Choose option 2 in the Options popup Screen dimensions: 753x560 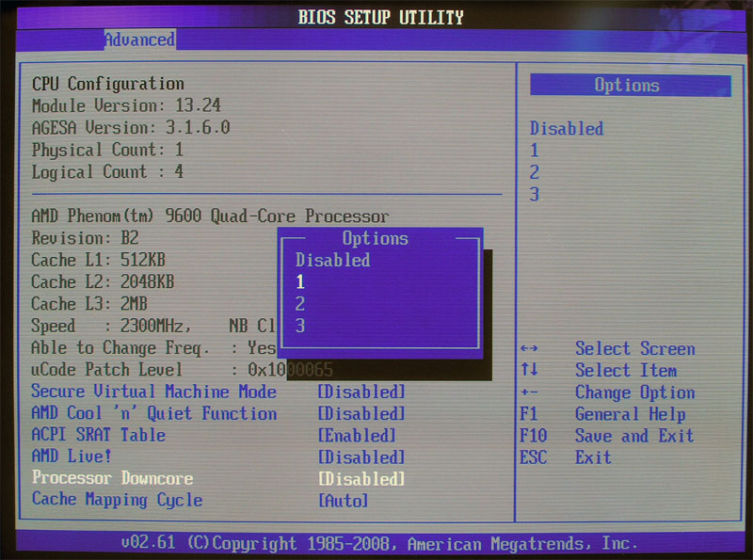pyautogui.click(x=300, y=304)
